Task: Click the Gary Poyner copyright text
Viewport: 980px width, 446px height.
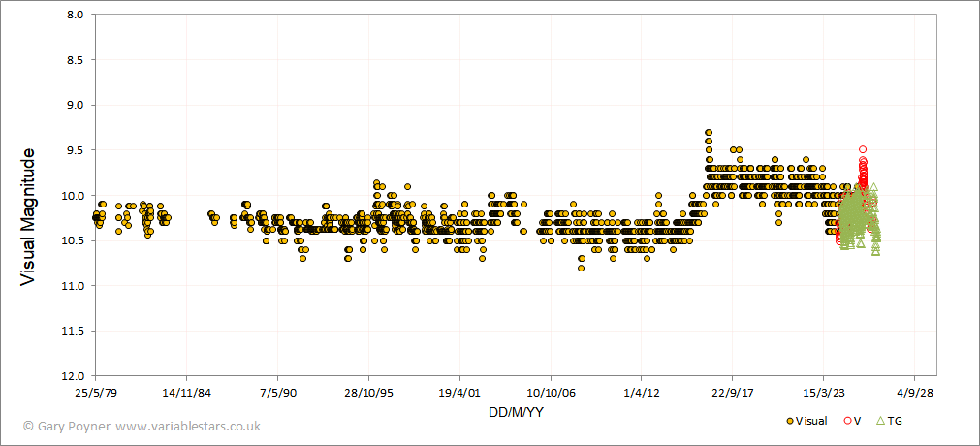Action: 142,426
